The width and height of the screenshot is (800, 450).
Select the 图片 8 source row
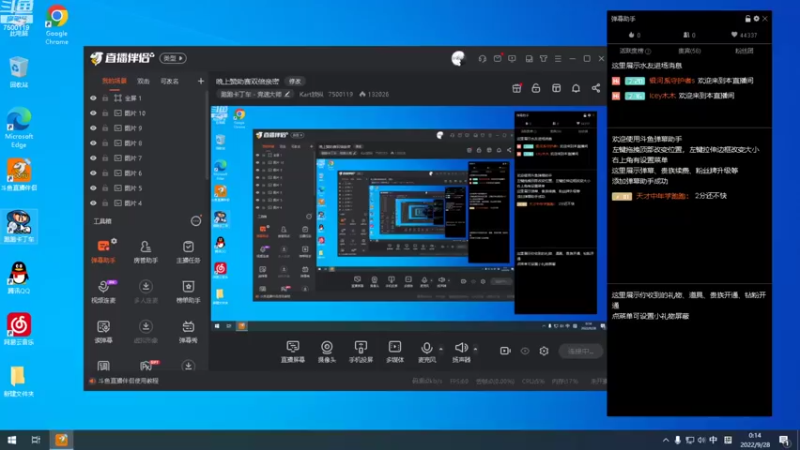tap(146, 143)
